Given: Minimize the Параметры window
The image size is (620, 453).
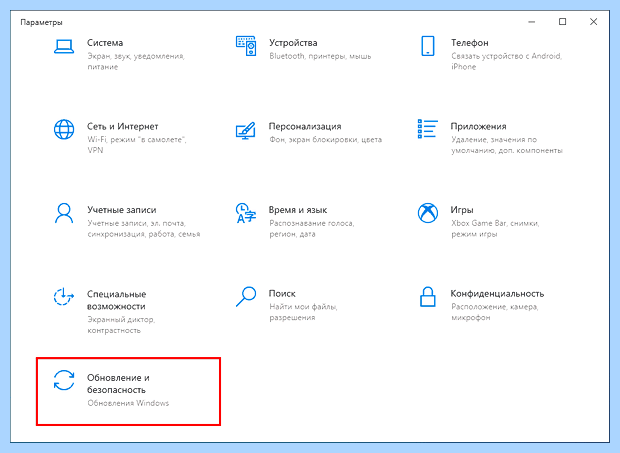Looking at the screenshot, I should click(531, 22).
